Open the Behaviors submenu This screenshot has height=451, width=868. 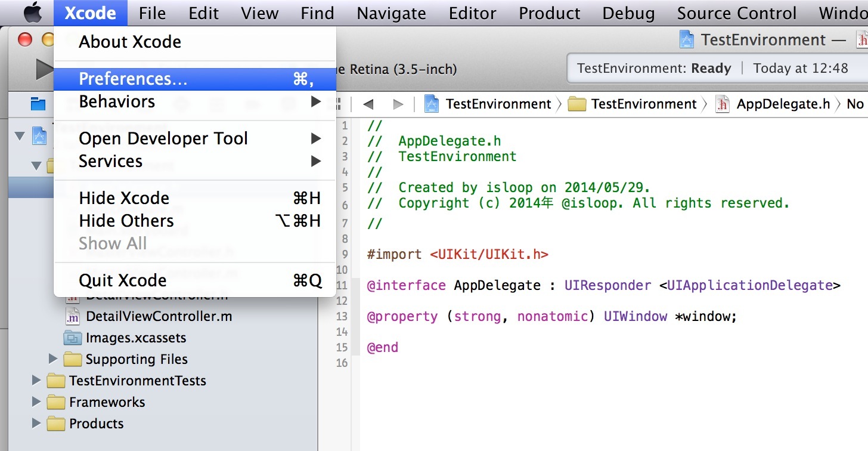(195, 102)
